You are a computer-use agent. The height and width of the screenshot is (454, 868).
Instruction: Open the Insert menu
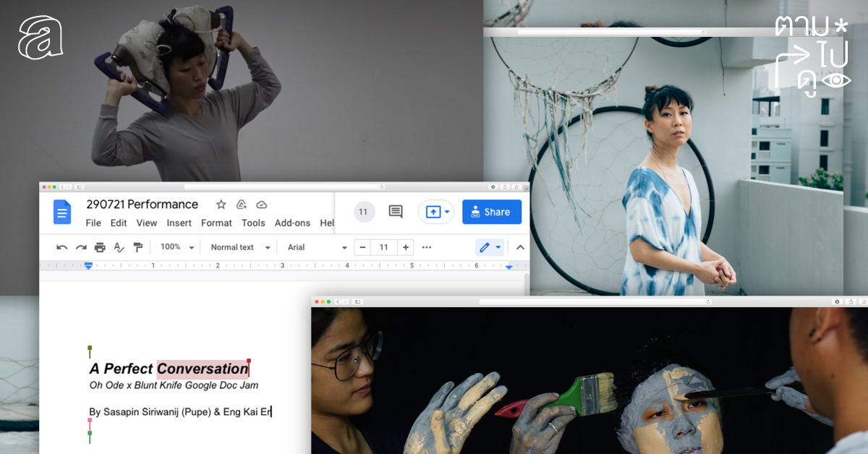(179, 223)
